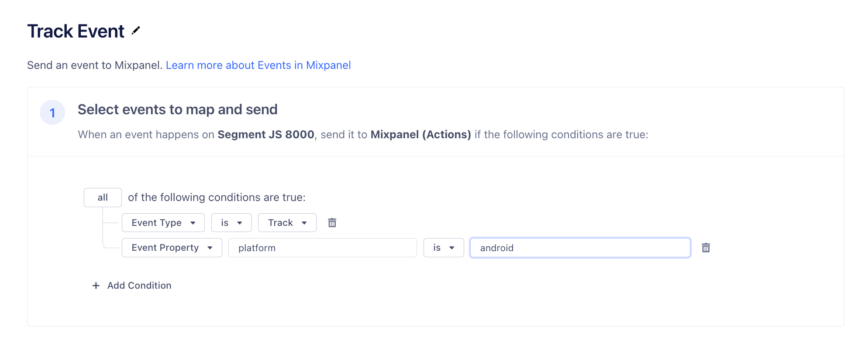This screenshot has width=868, height=348.
Task: Change the "all" conditions match selector
Action: pos(103,198)
